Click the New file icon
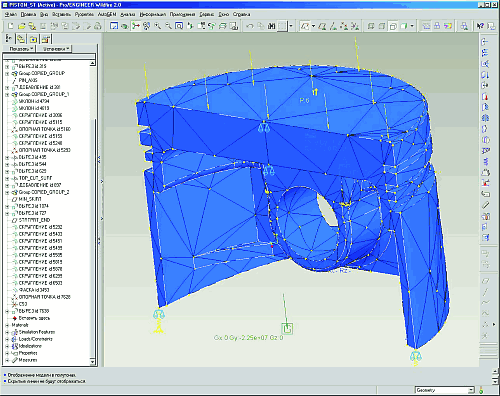The image size is (500, 396). (11, 26)
